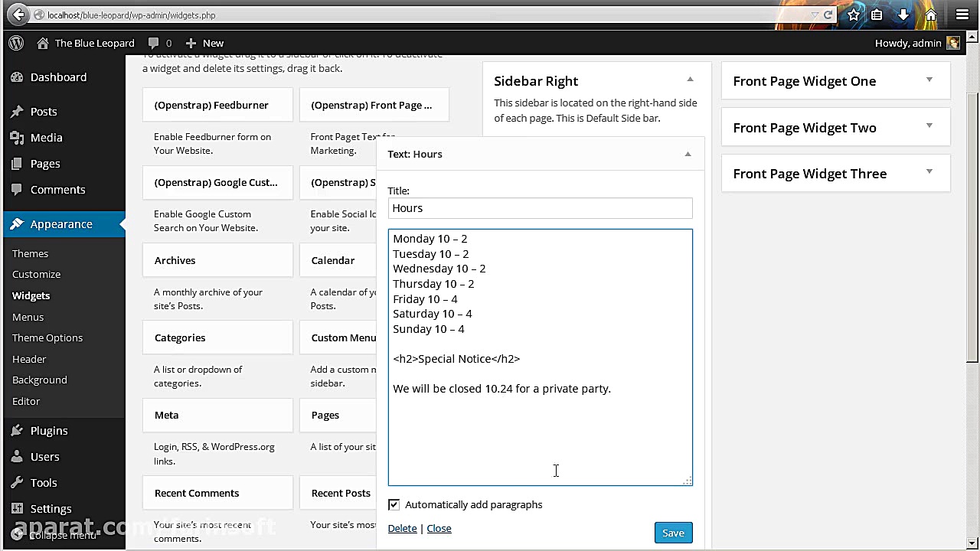Open Header in the Appearance submenu
980x551 pixels.
[x=29, y=359]
